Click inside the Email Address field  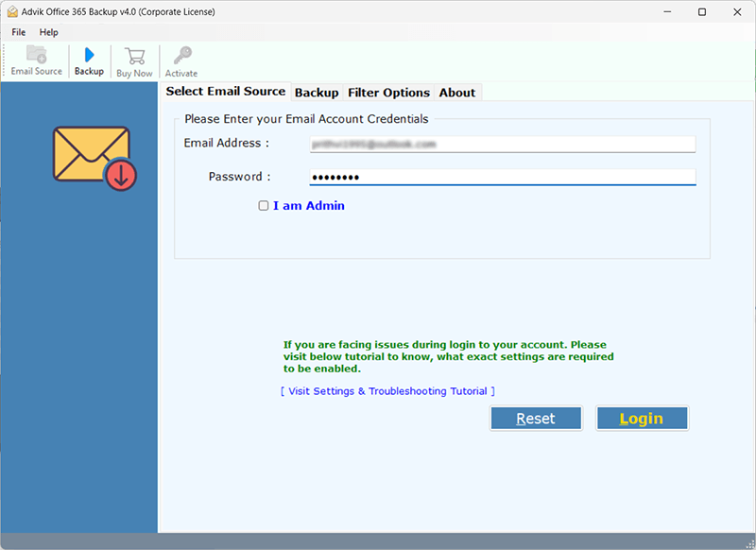(502, 144)
